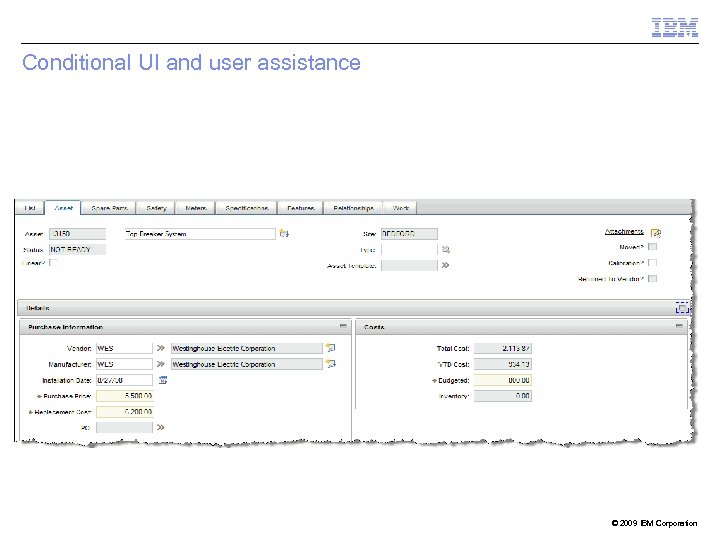Click the IBM logo
720x540 pixels.
(x=675, y=28)
